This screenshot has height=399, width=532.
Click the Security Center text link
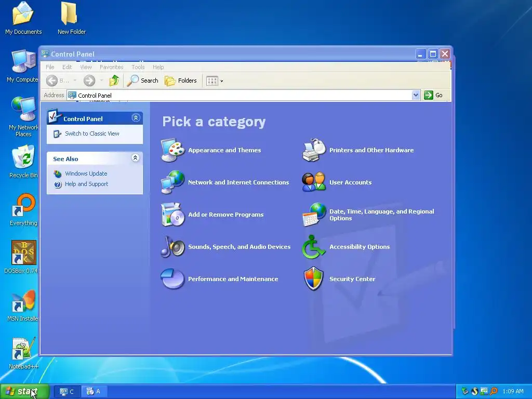click(352, 279)
